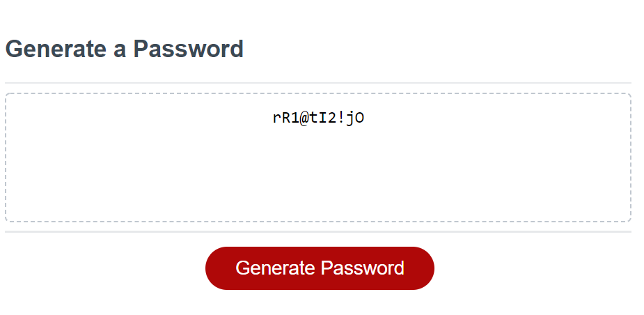Viewport: 644px width, 315px height.
Task: Click the left rounded edge of the red button
Action: click(x=216, y=268)
